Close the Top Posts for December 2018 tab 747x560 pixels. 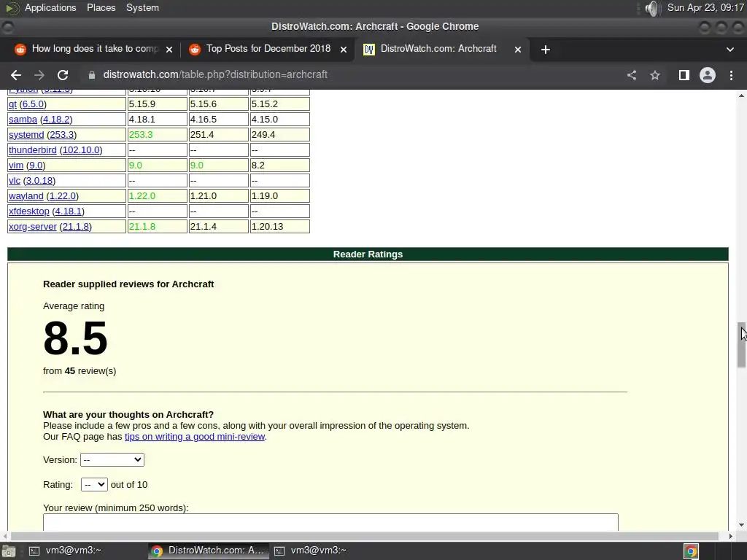(343, 50)
